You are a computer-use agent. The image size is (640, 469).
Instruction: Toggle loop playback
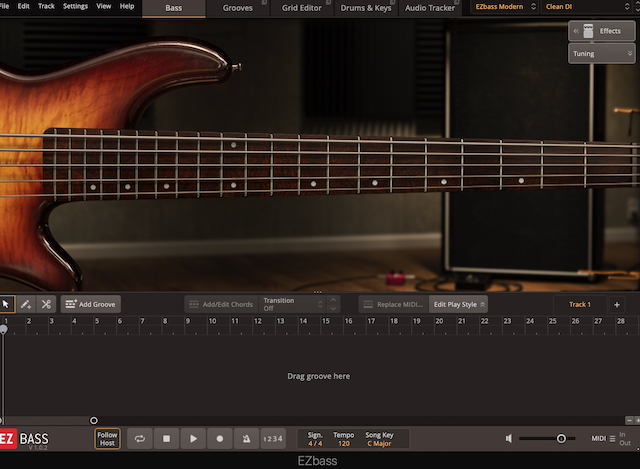tap(140, 439)
